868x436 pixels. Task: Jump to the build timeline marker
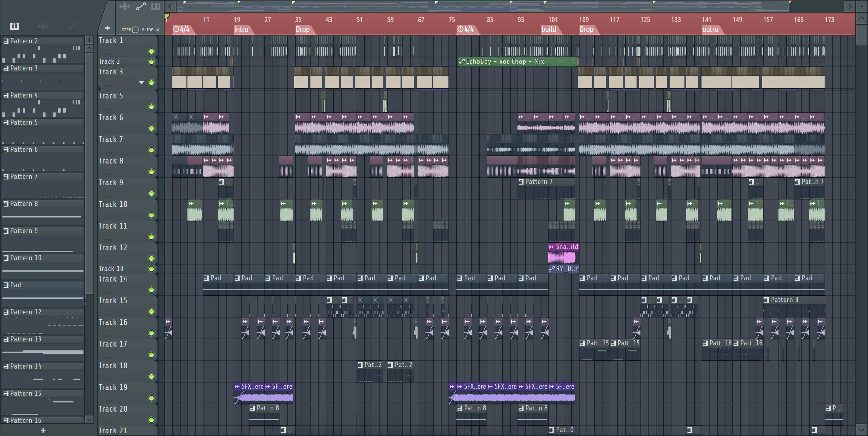(x=549, y=29)
